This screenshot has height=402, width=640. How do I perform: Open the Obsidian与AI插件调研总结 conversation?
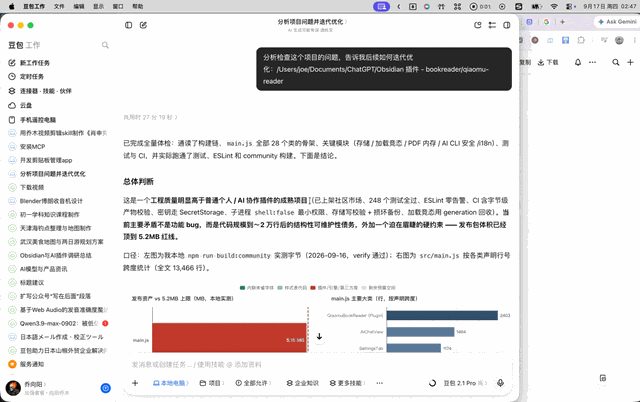pos(57,255)
